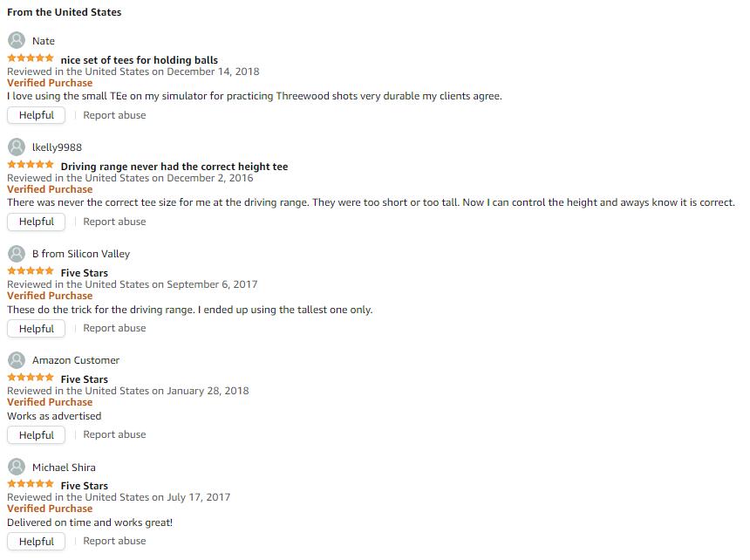Screen dimensions: 750x560
Task: Open Michael Shira's profile avatar
Action: 17,467
